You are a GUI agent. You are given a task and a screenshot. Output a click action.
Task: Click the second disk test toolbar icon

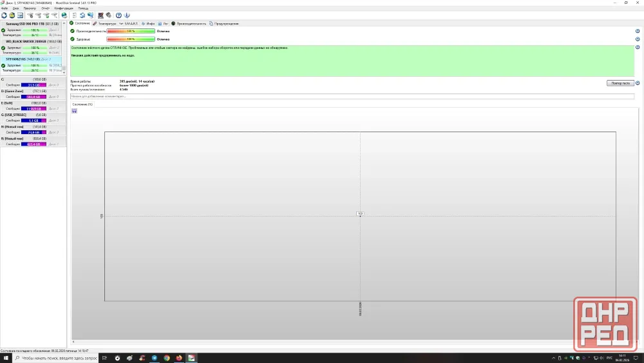[38, 15]
